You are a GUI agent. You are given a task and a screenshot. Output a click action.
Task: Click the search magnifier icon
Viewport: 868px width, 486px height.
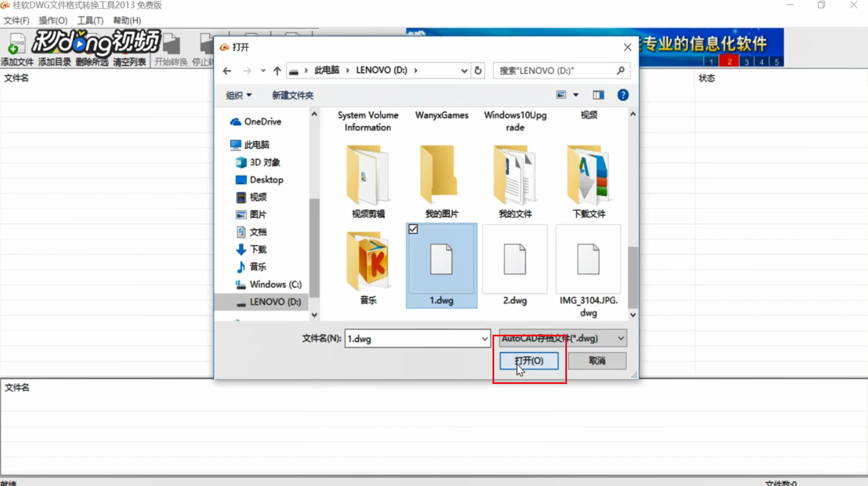[621, 70]
